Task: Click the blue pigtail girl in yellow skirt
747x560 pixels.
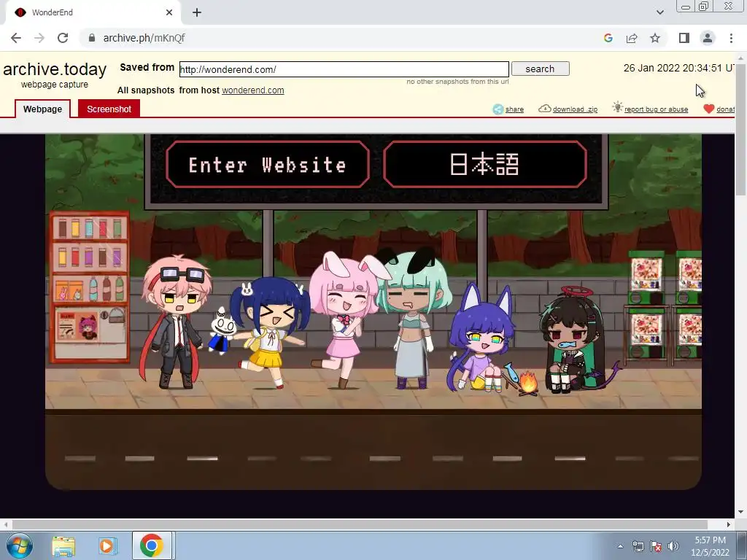Action: tap(270, 333)
